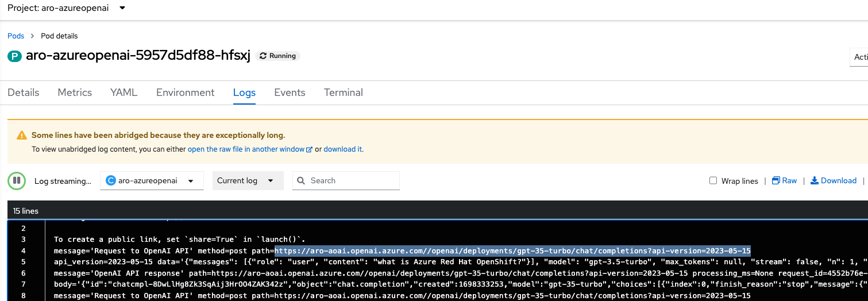
Task: Open the Environment tab
Action: pos(185,92)
